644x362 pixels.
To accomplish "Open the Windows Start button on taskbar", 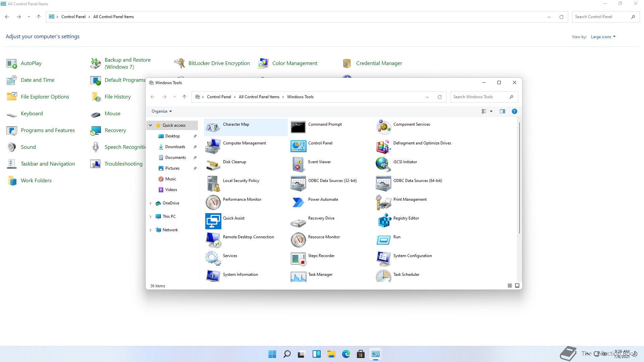I will tap(272, 354).
